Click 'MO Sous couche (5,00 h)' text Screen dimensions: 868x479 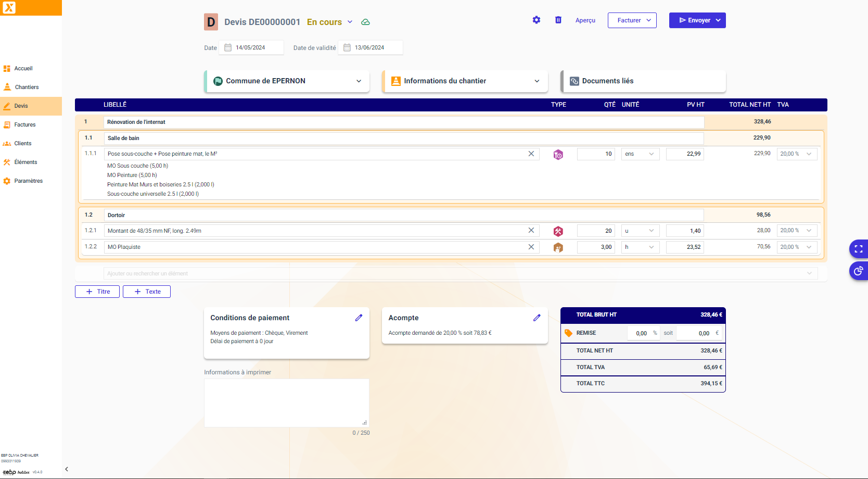point(138,166)
